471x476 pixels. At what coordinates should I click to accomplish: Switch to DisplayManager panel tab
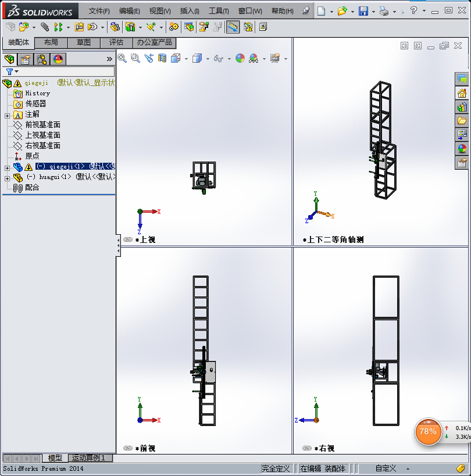tap(58, 59)
